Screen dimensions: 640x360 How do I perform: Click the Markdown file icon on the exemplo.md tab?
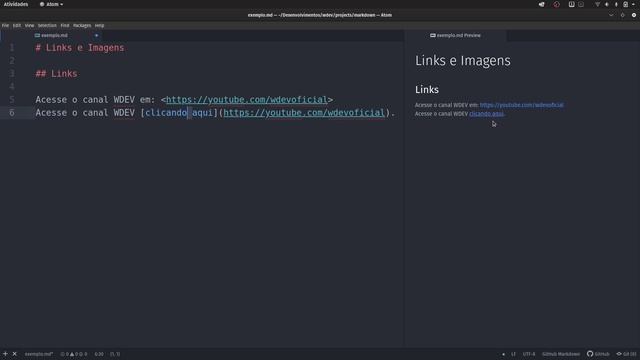(37, 36)
